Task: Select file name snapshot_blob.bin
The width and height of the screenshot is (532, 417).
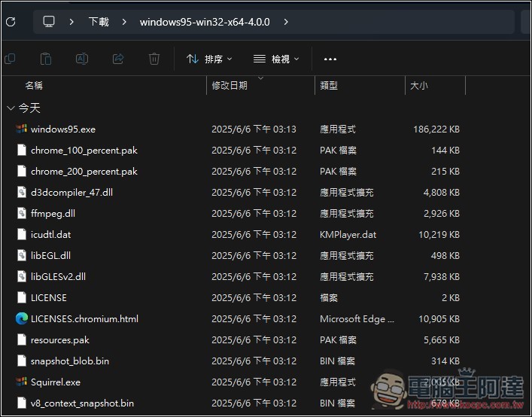Action: [70, 361]
